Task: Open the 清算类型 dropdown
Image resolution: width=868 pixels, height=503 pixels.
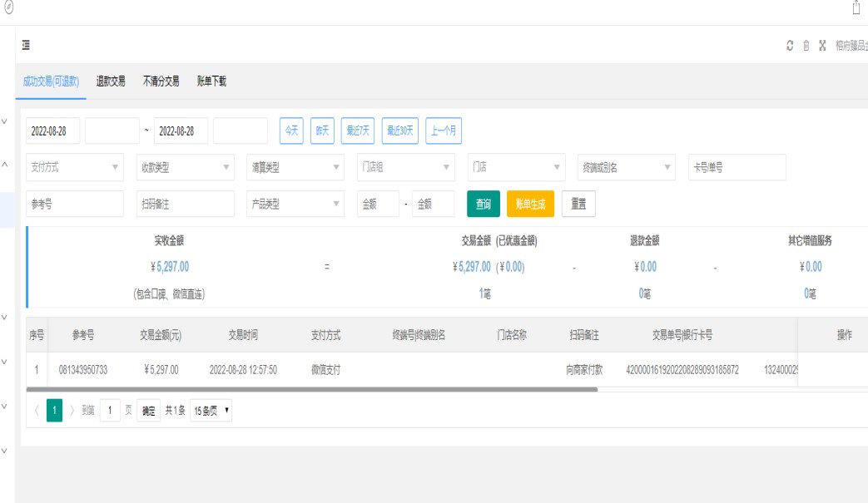Action: [295, 167]
